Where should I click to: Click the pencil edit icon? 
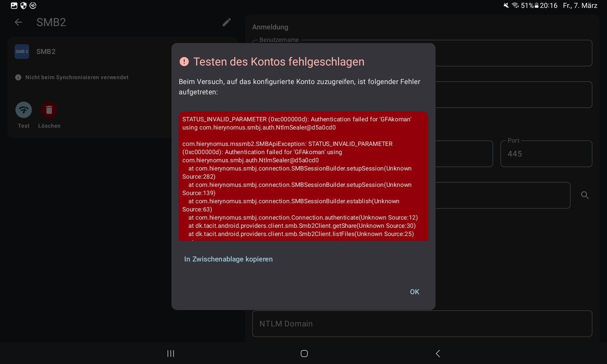tap(226, 22)
